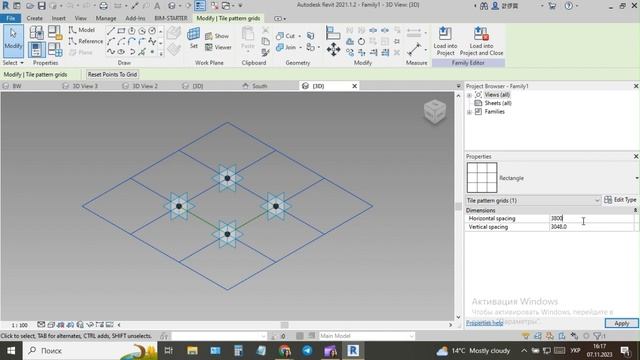The image size is (640, 360).
Task: Click Show work plane
Action: (217, 36)
